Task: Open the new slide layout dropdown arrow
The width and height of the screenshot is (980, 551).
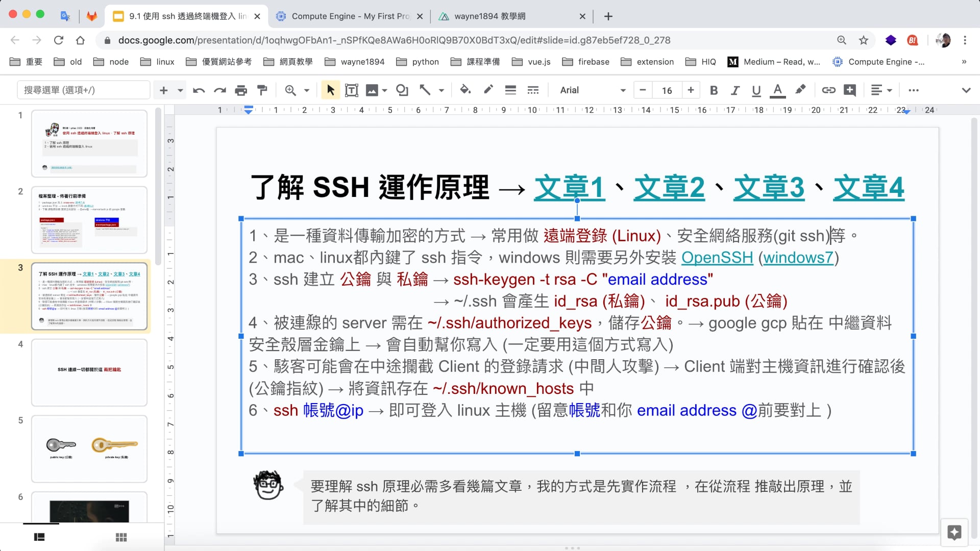Action: coord(180,90)
